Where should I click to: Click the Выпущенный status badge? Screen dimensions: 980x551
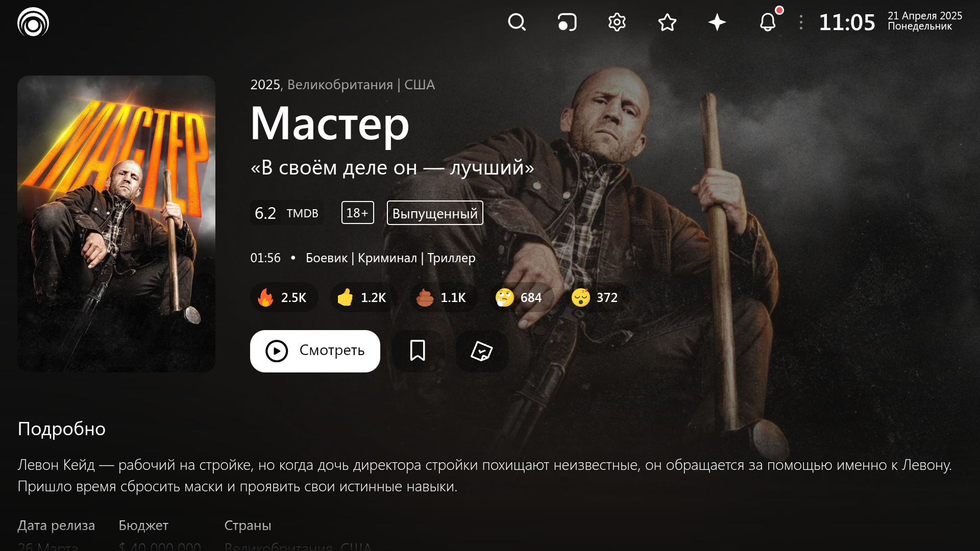click(435, 213)
